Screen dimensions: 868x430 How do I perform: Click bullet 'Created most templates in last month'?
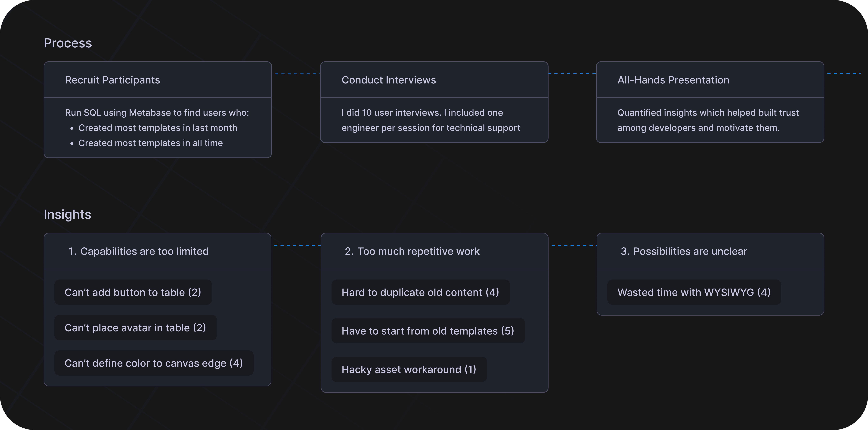158,128
